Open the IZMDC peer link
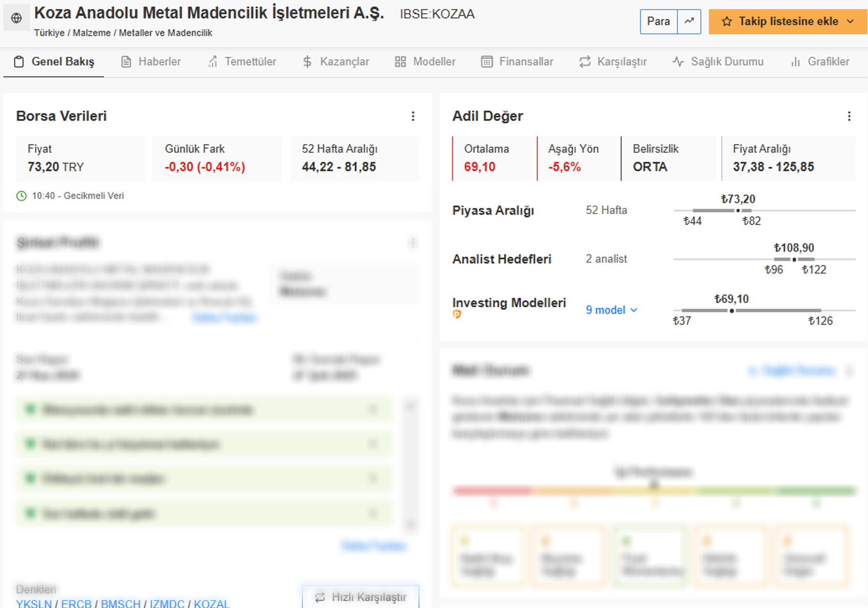868x608 pixels. point(167,603)
